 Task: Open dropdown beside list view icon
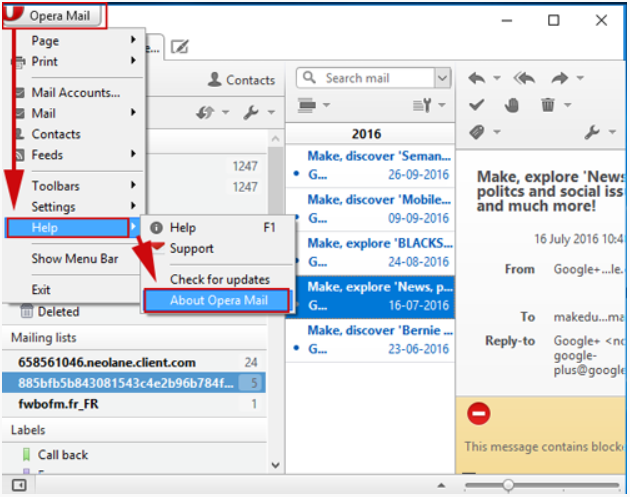pyautogui.click(x=327, y=105)
